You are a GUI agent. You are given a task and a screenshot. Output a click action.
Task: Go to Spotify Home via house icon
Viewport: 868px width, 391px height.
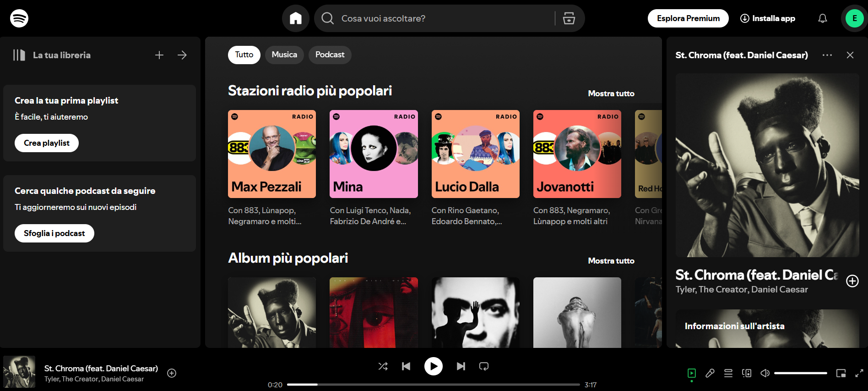click(x=296, y=18)
